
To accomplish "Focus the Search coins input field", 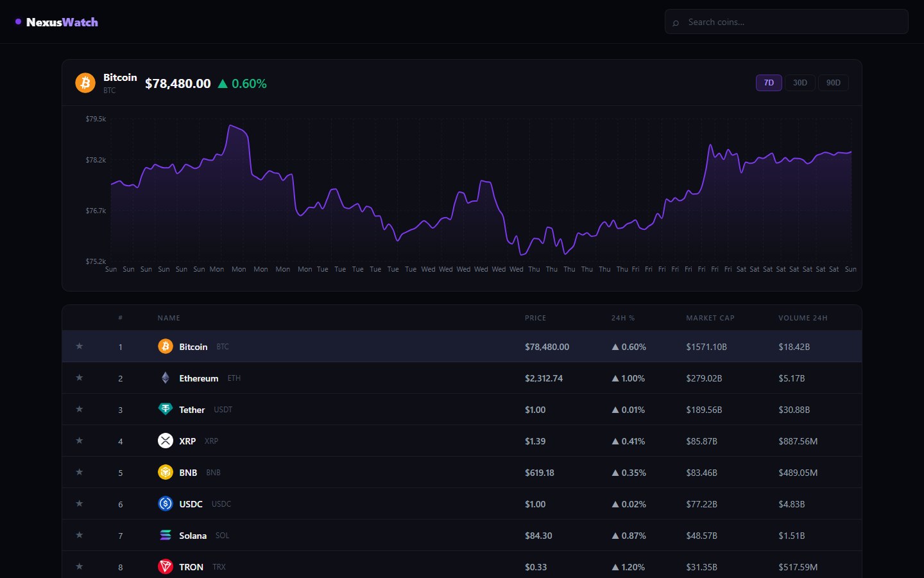I will 787,22.
